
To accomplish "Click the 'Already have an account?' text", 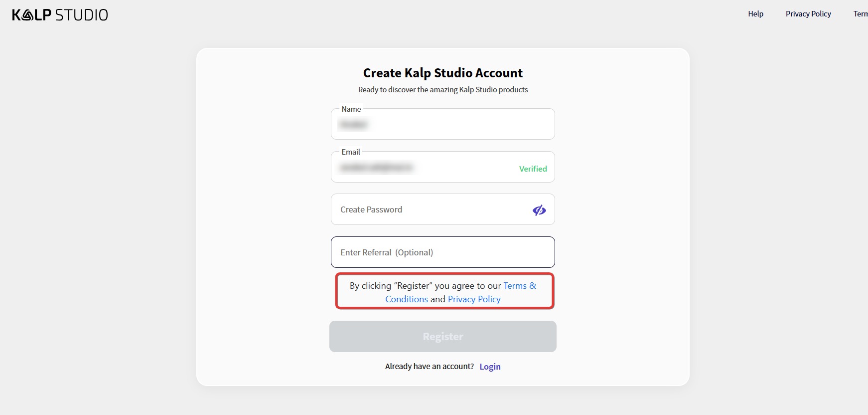I will [x=429, y=367].
